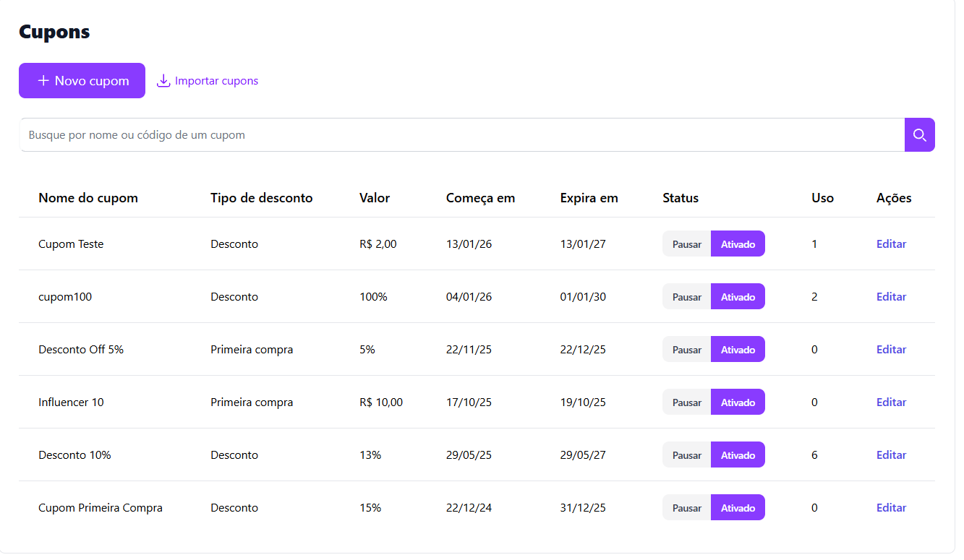Pause the Cupom Primeira Compra coupon
This screenshot has height=560, width=964.
point(686,508)
